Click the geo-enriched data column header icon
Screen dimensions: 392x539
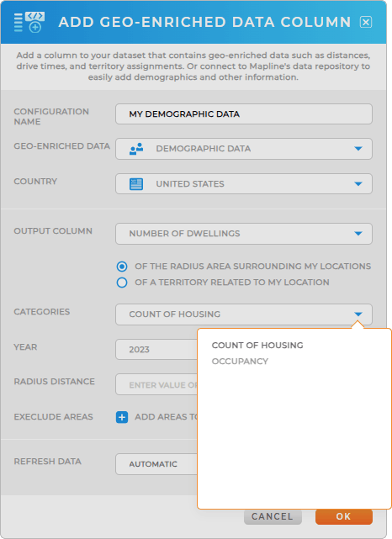click(29, 23)
